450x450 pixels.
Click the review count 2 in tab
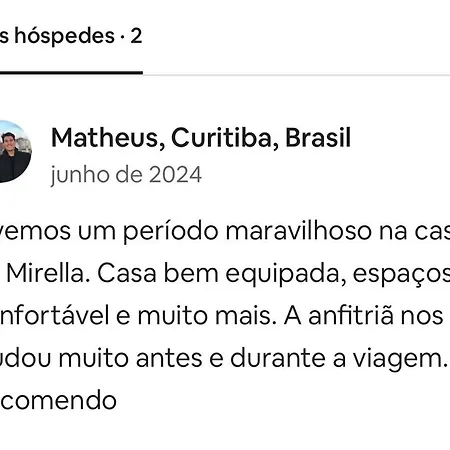click(x=136, y=36)
